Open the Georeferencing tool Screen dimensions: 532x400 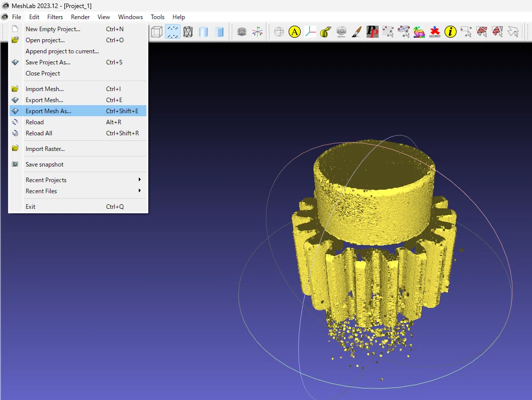tap(434, 32)
